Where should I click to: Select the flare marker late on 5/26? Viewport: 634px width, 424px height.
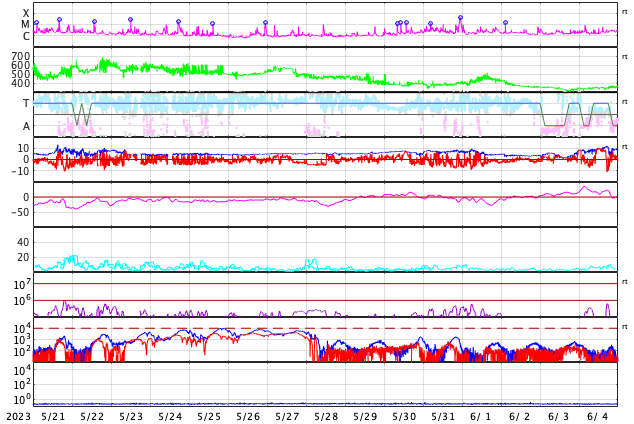pyautogui.click(x=266, y=23)
